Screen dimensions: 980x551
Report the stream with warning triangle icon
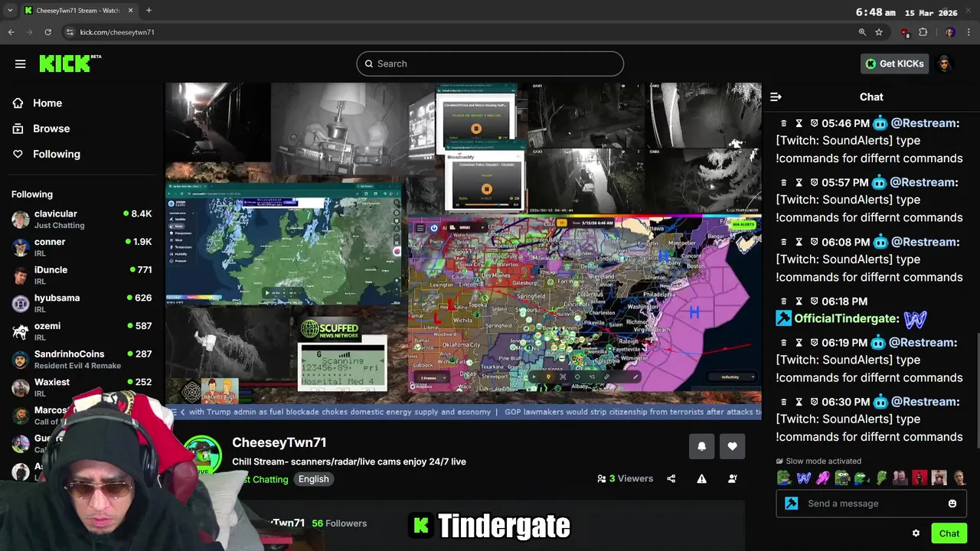[701, 479]
